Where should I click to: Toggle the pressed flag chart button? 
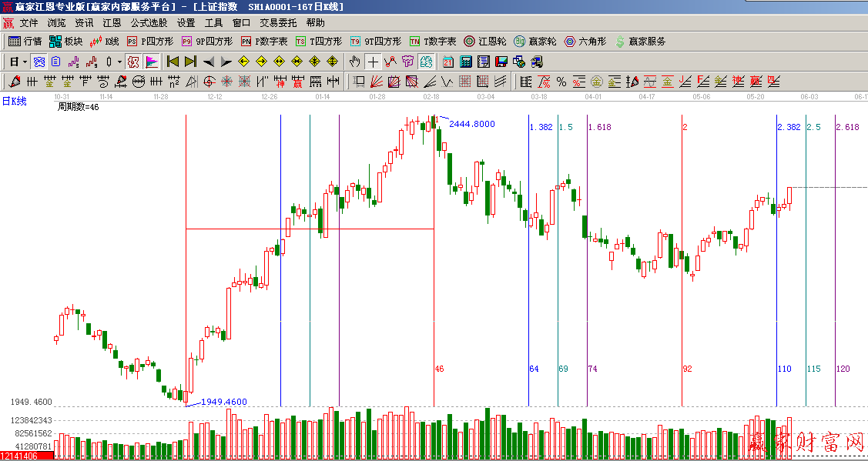[x=152, y=62]
